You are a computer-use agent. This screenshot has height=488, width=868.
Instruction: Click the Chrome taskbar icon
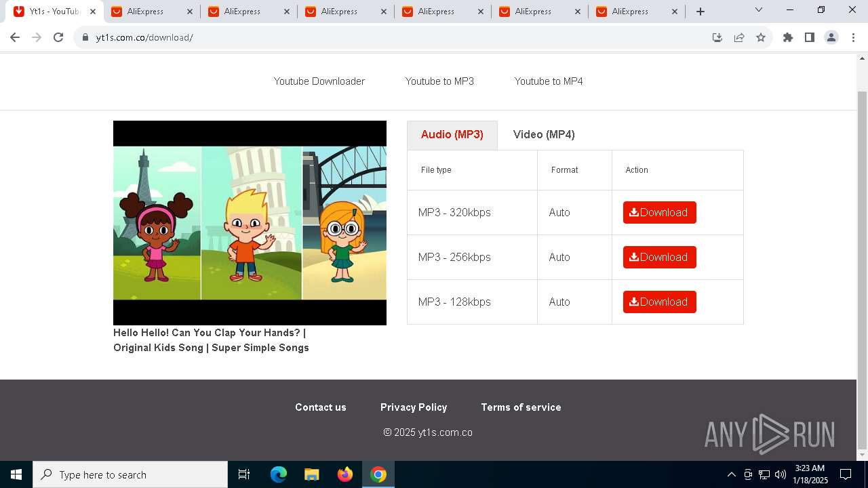[378, 474]
